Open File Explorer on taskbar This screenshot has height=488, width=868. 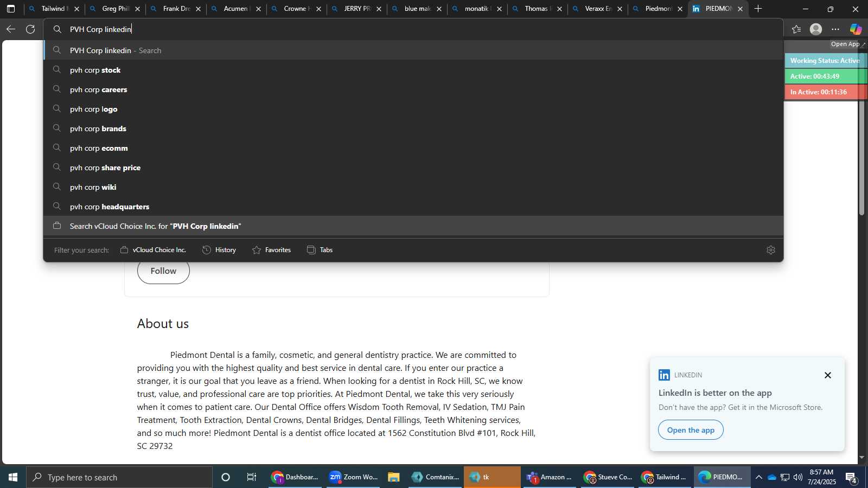click(394, 477)
